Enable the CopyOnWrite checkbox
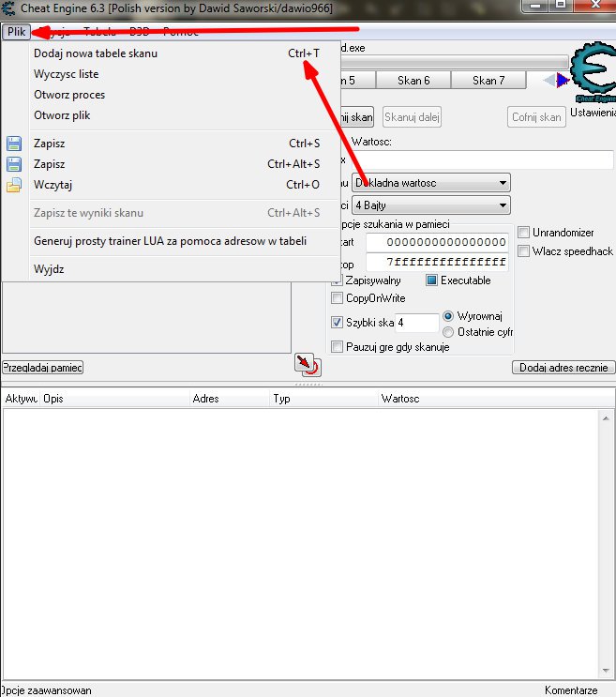616x697 pixels. click(338, 297)
